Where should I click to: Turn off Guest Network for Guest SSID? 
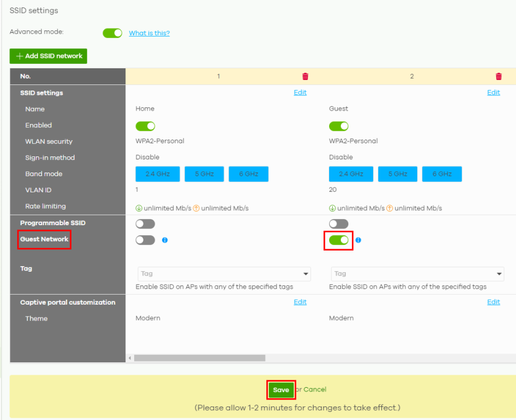click(338, 240)
